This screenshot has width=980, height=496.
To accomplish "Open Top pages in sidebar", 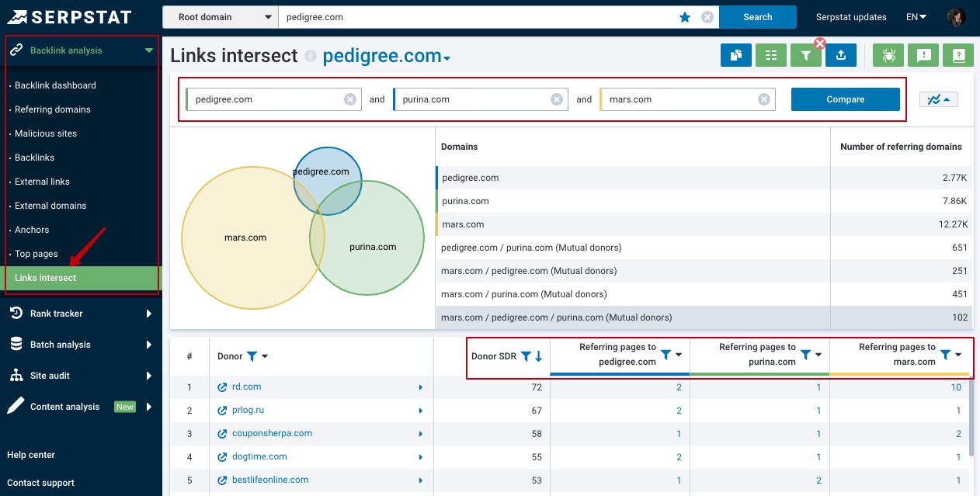I will tap(36, 254).
